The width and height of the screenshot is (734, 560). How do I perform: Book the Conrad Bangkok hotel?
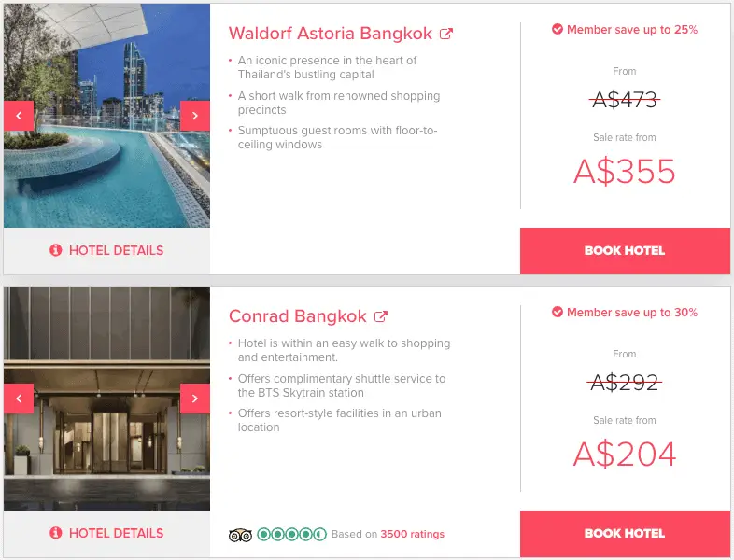point(625,533)
